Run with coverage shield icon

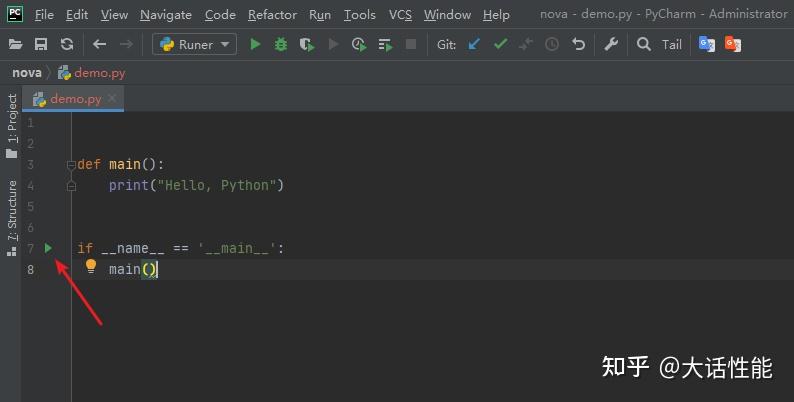click(307, 45)
